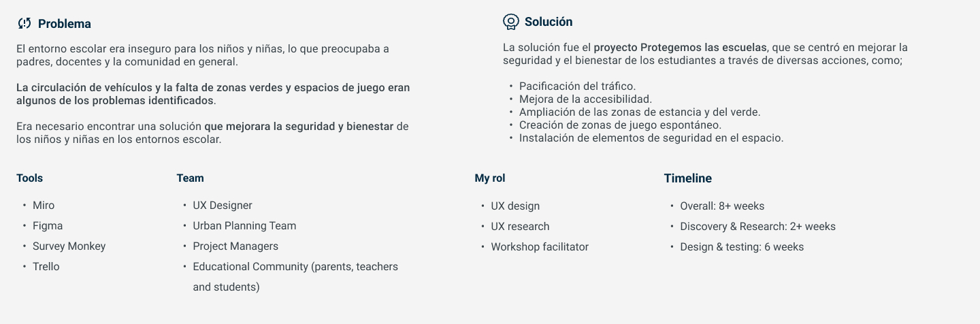Click the Problema section icon

click(24, 24)
